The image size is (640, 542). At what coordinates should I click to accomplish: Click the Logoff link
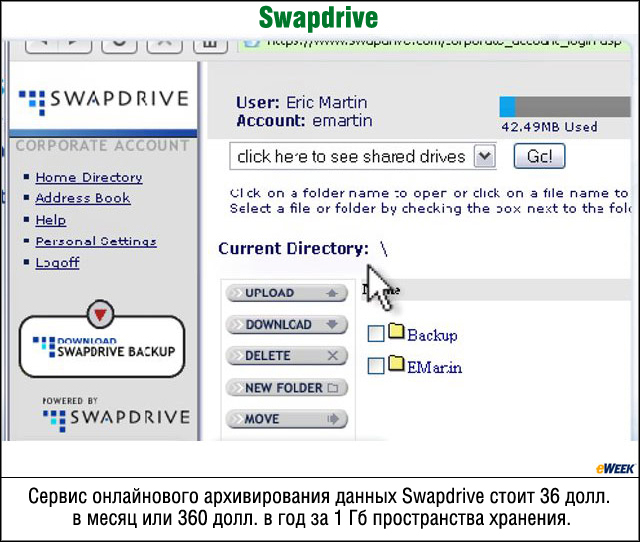point(57,262)
